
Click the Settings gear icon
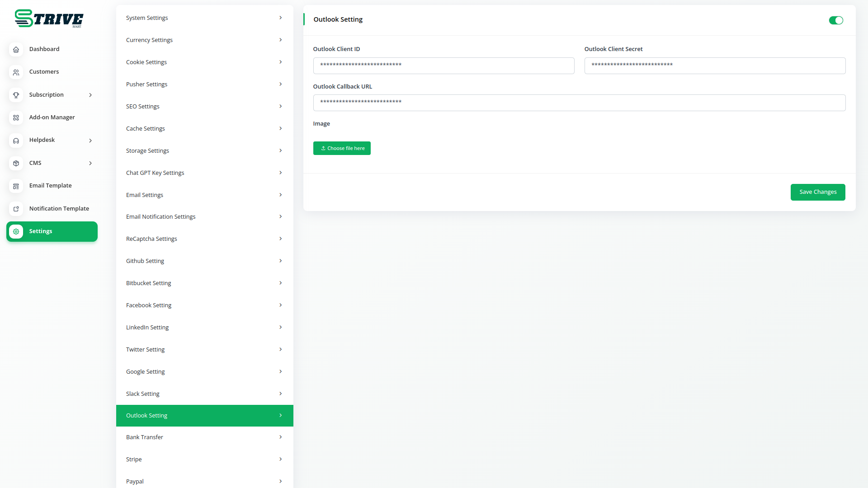point(16,231)
